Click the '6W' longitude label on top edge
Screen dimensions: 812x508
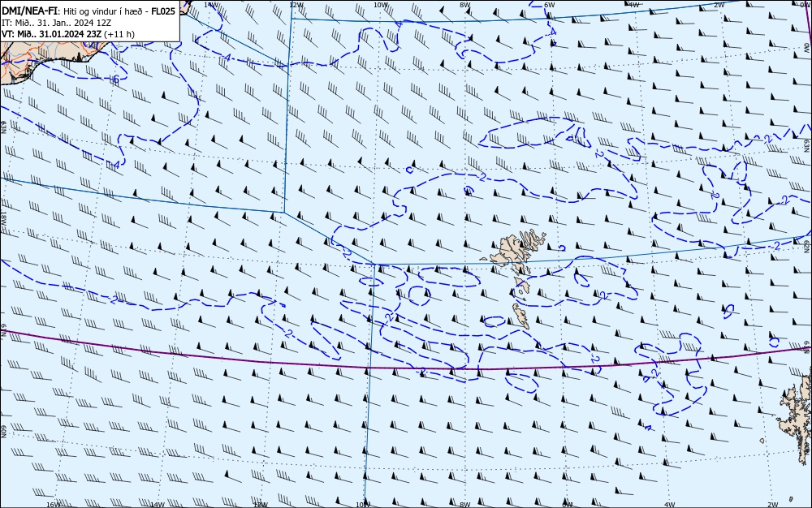550,5
